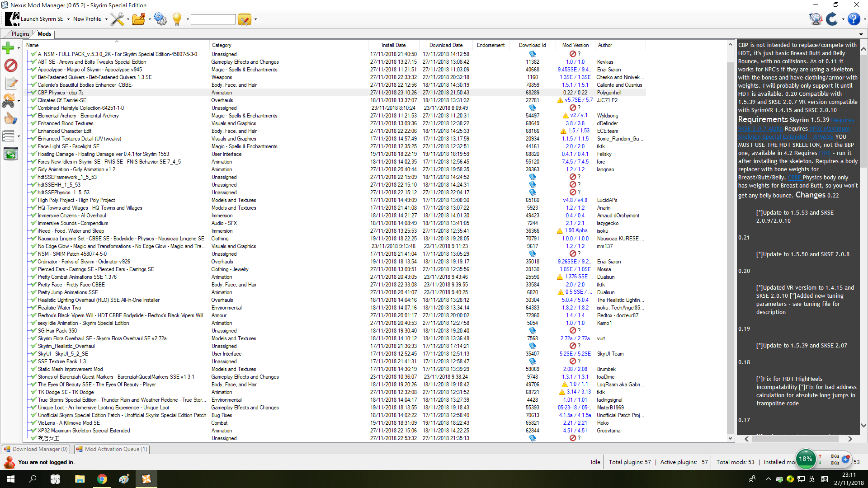Click the wrench and screwdriver Tools icon
Image resolution: width=868 pixels, height=488 pixels.
(x=117, y=19)
